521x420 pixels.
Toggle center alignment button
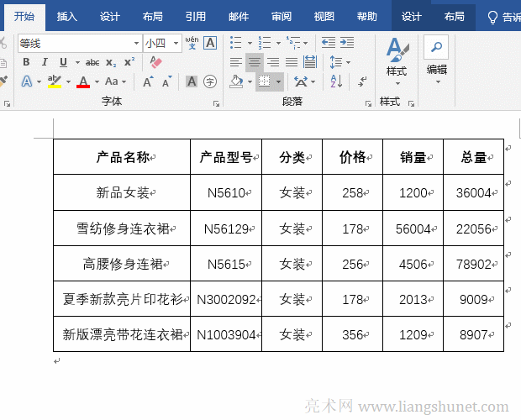(254, 62)
